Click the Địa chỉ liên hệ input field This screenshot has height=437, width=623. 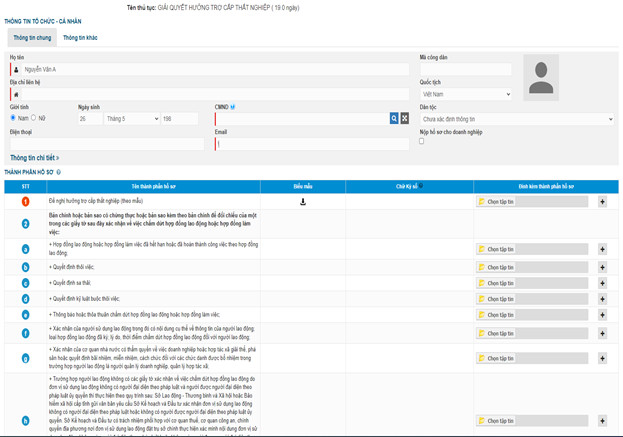215,94
